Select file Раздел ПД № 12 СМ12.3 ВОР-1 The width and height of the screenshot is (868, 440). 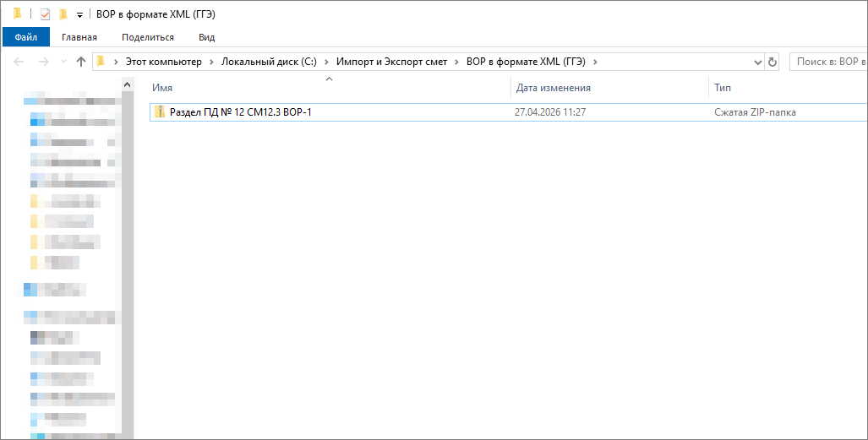[x=240, y=111]
